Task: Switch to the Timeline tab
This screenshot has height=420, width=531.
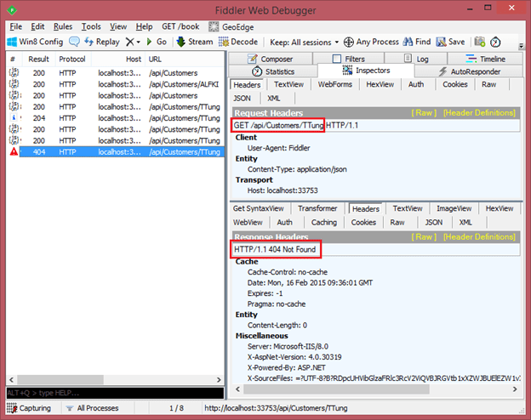Action: tap(485, 59)
